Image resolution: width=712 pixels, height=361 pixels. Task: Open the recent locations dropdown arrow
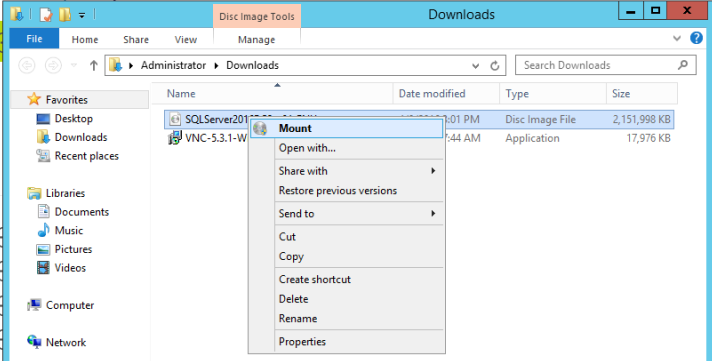pos(74,66)
